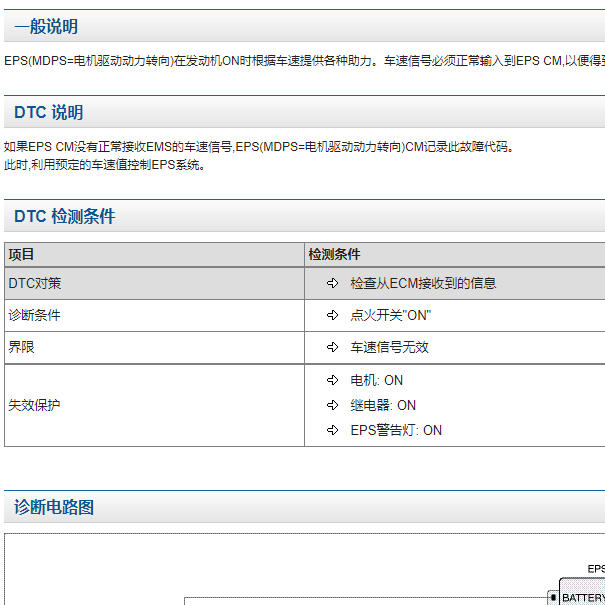The height and width of the screenshot is (605, 605).
Task: Click the 界限 table cell
Action: coord(154,348)
